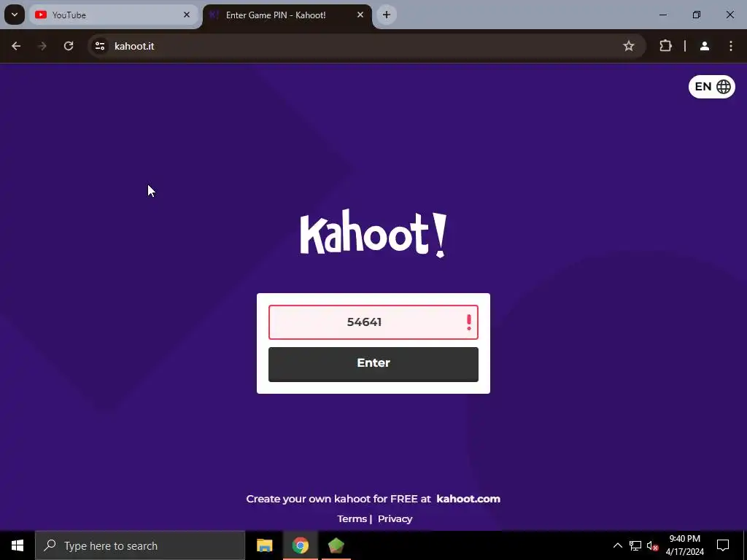
Task: Bookmark this page with the star icon
Action: (629, 46)
